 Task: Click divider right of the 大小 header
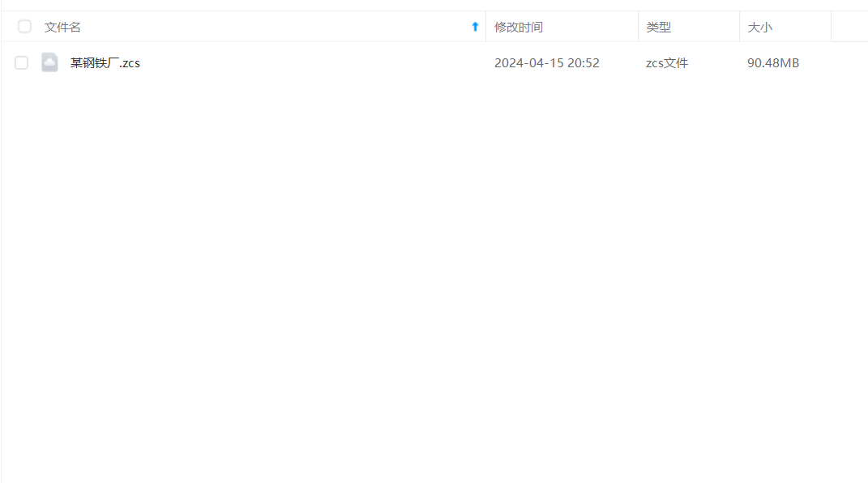[831, 27]
